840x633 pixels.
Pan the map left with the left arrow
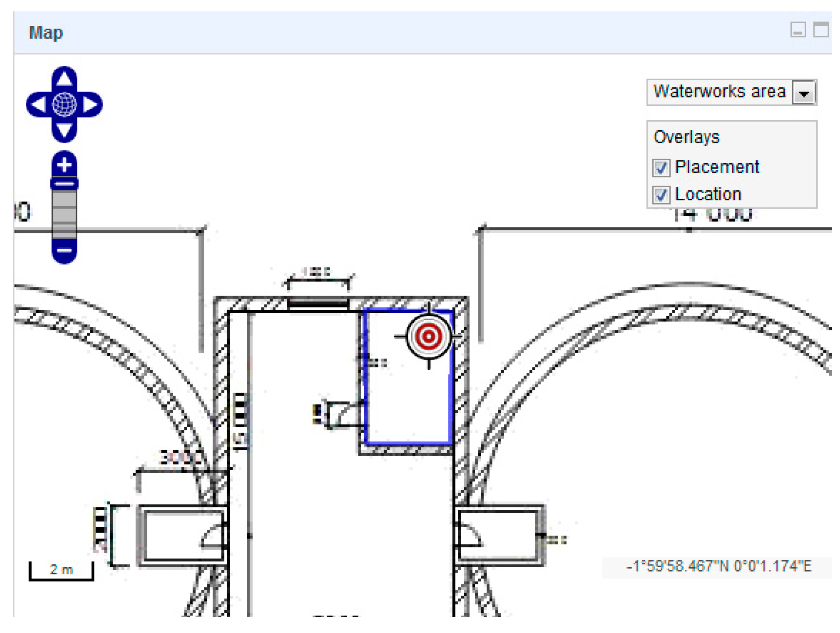click(38, 104)
